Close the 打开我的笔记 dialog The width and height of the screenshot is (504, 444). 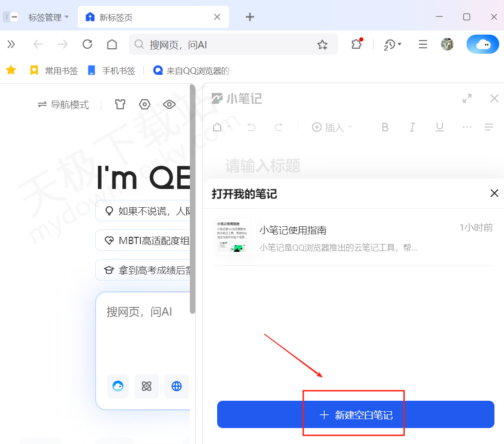click(x=494, y=193)
